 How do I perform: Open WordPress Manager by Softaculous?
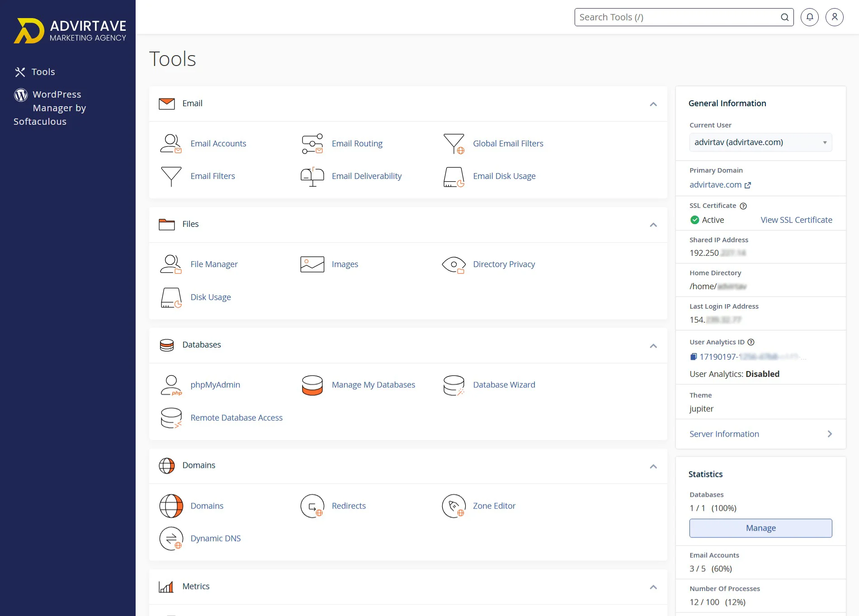50,108
